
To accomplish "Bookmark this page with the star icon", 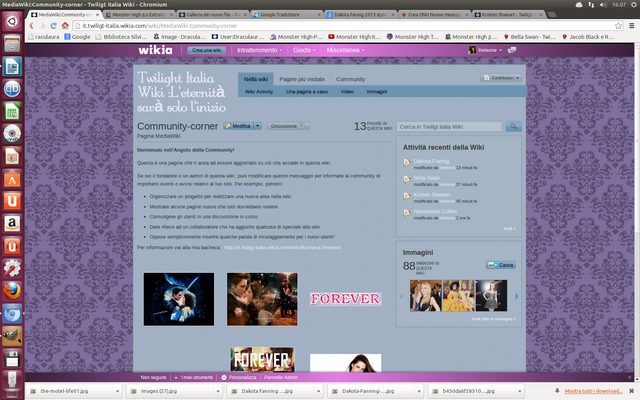I will click(618, 25).
